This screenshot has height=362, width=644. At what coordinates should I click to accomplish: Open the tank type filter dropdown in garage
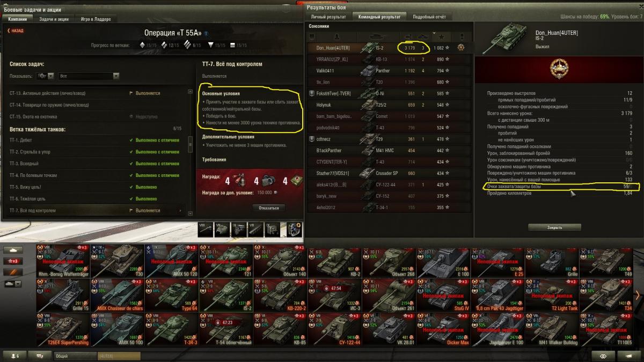[x=13, y=284]
